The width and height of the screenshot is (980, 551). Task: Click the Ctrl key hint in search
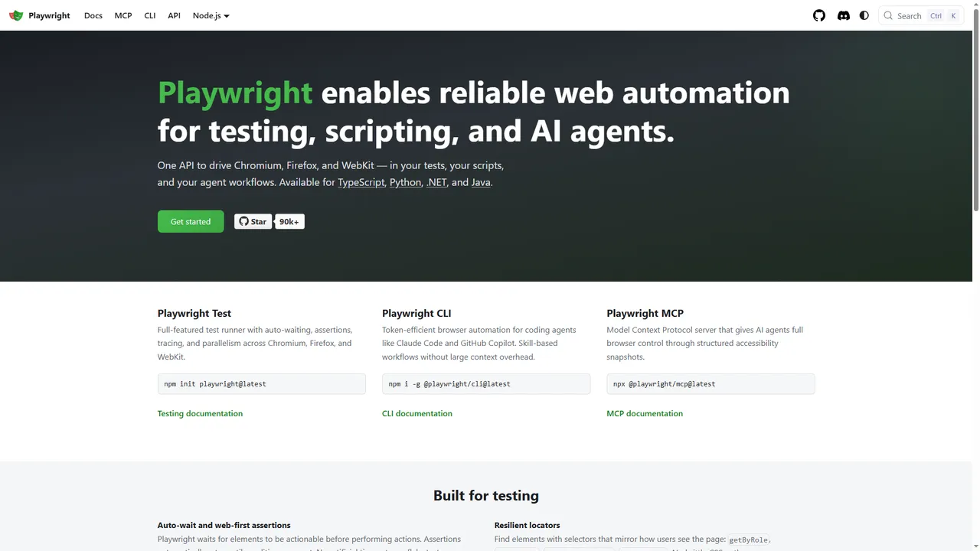(936, 15)
